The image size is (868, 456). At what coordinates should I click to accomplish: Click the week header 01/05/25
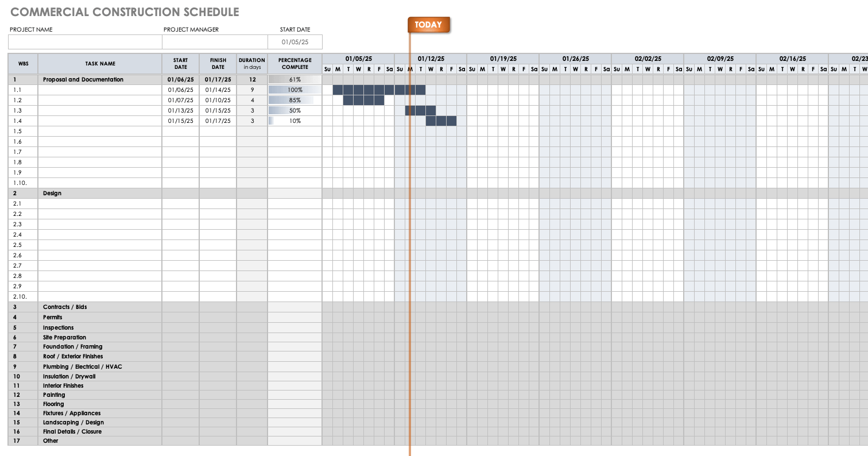[x=358, y=59]
